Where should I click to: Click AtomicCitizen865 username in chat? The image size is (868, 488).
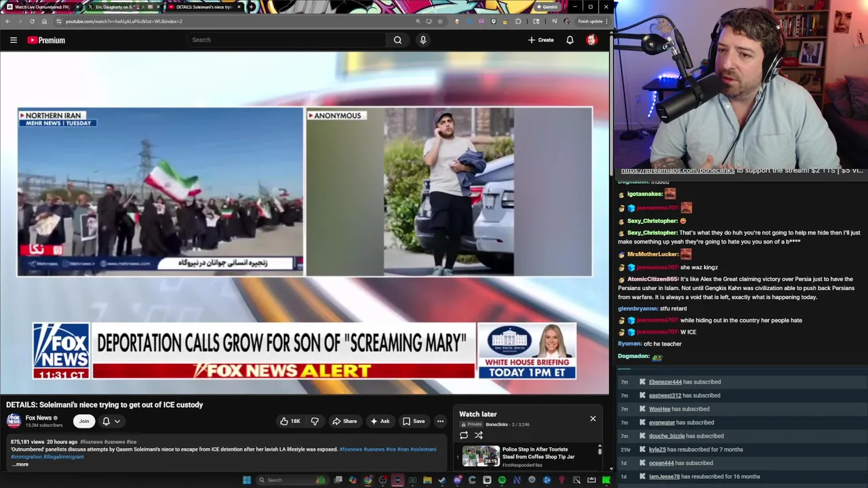coord(652,279)
